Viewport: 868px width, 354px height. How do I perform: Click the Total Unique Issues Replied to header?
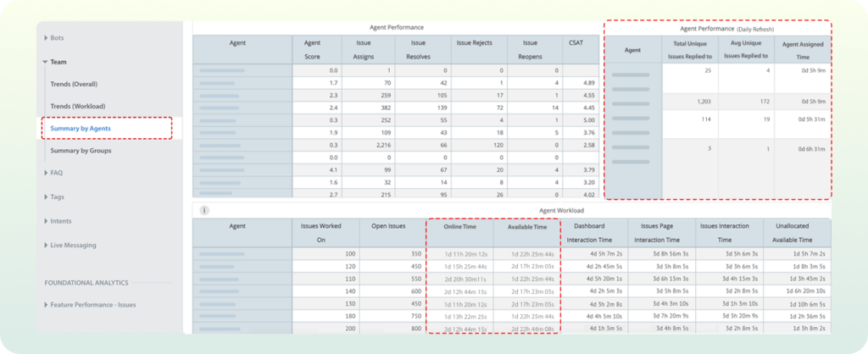[690, 50]
